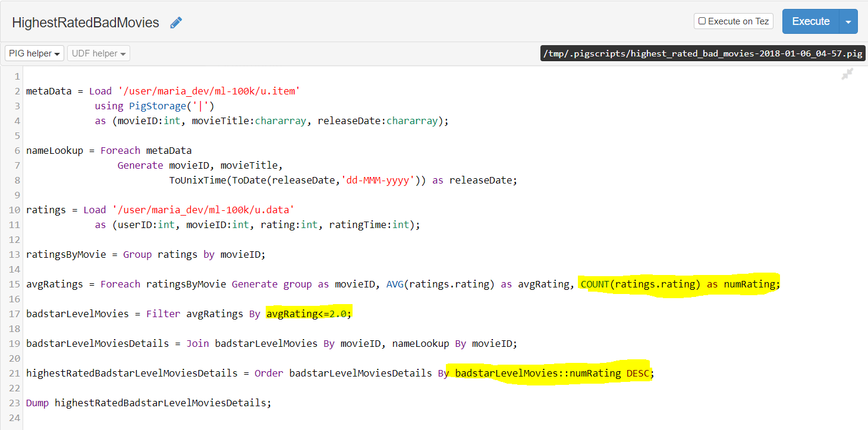Click the .pig script file path label
The image size is (868, 430).
point(703,53)
